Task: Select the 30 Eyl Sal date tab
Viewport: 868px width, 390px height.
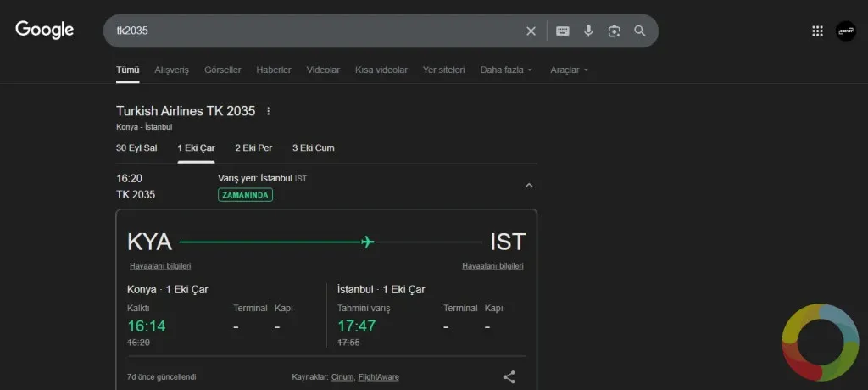Action: (x=136, y=148)
